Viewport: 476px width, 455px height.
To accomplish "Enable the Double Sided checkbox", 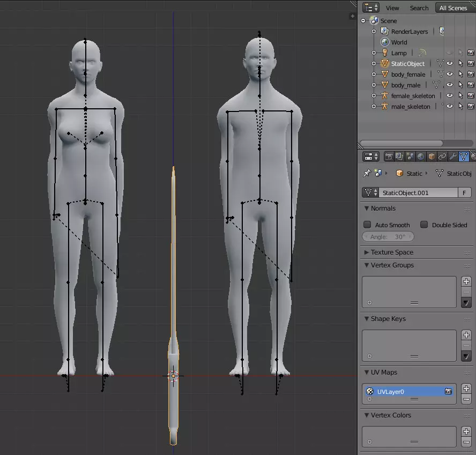I will click(424, 225).
